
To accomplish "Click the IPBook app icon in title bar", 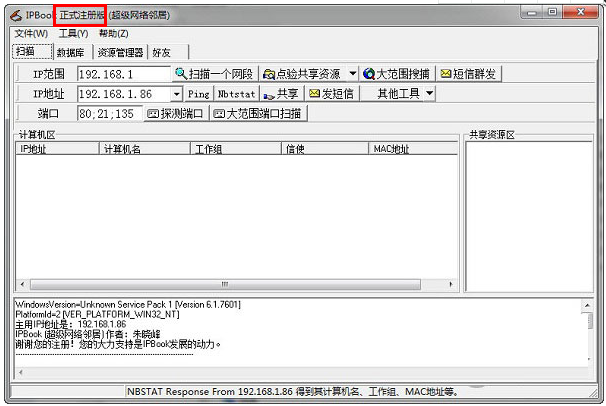I will click(x=16, y=15).
